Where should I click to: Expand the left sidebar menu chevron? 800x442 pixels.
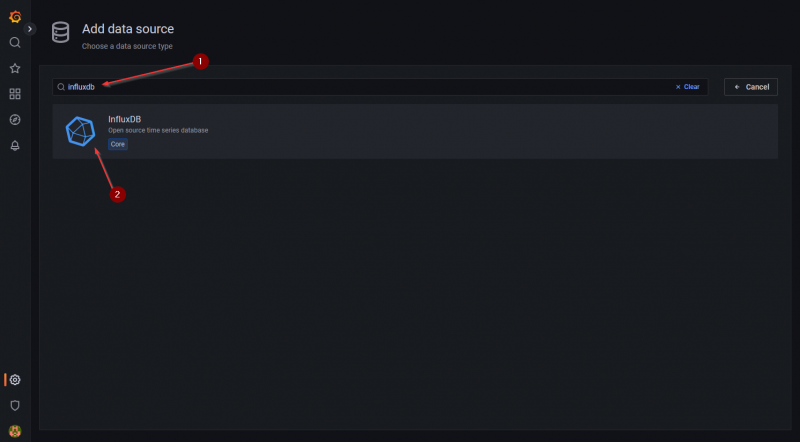click(30, 29)
